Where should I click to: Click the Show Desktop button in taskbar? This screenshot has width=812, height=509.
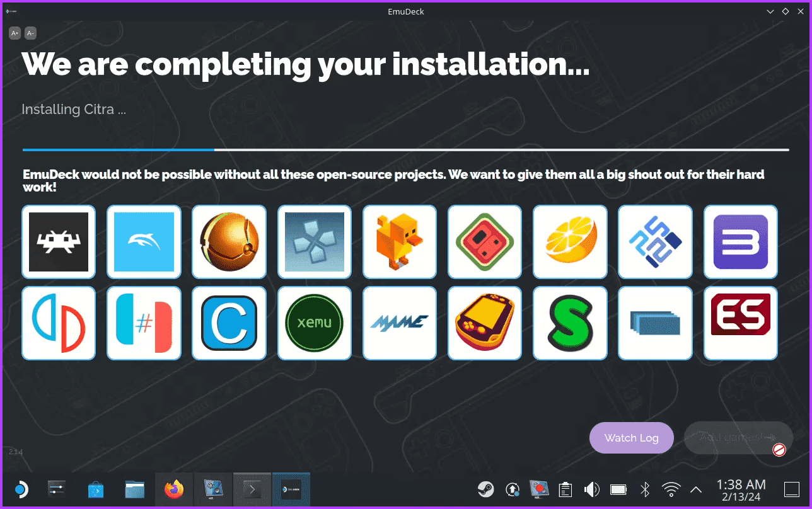[x=791, y=489]
